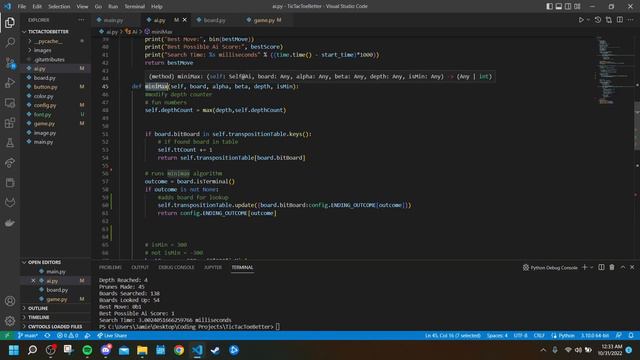Viewport: 640px width, 360px height.
Task: Switch to main.py editor tab
Action: coord(113,20)
